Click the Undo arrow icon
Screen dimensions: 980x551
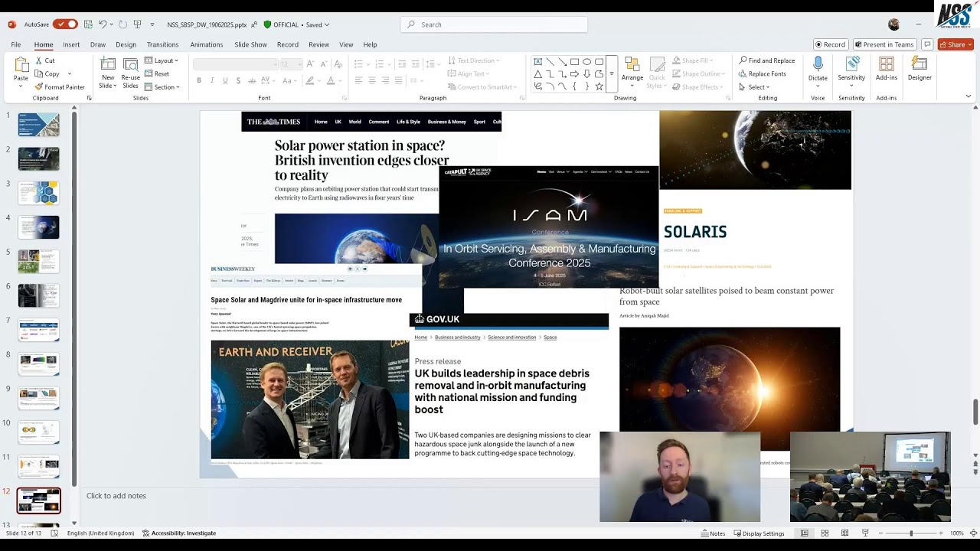pos(103,24)
